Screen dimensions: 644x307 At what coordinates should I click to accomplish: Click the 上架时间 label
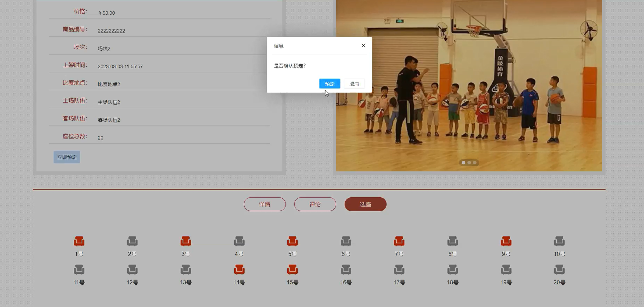click(x=75, y=65)
